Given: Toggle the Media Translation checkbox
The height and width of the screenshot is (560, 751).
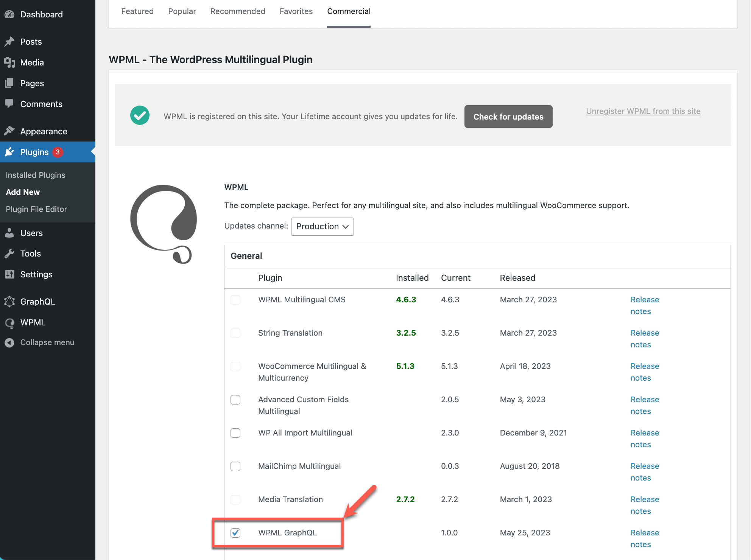Looking at the screenshot, I should click(x=235, y=499).
